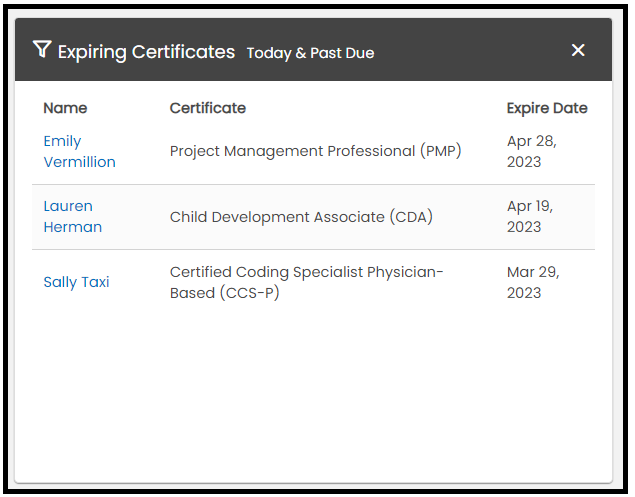Click the Apr 19, 2023 expire date

click(x=531, y=217)
